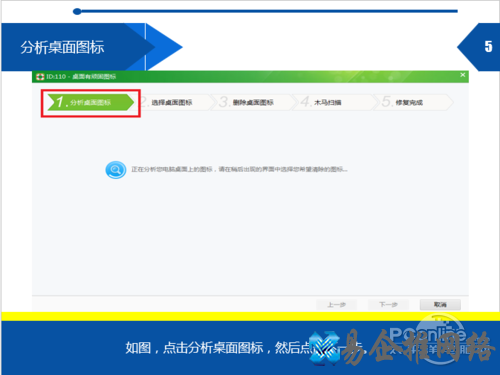Click the 下一步 button
500x375 pixels.
coord(388,305)
